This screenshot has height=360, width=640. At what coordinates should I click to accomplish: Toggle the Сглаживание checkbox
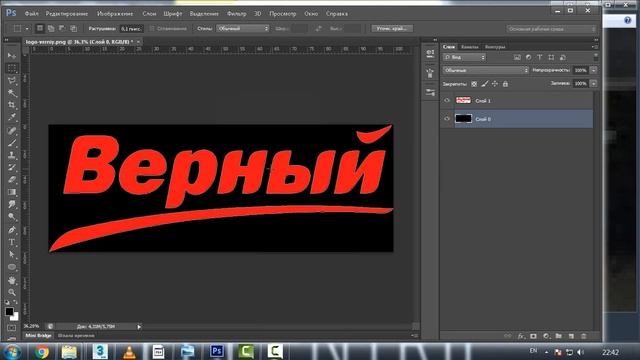point(152,29)
